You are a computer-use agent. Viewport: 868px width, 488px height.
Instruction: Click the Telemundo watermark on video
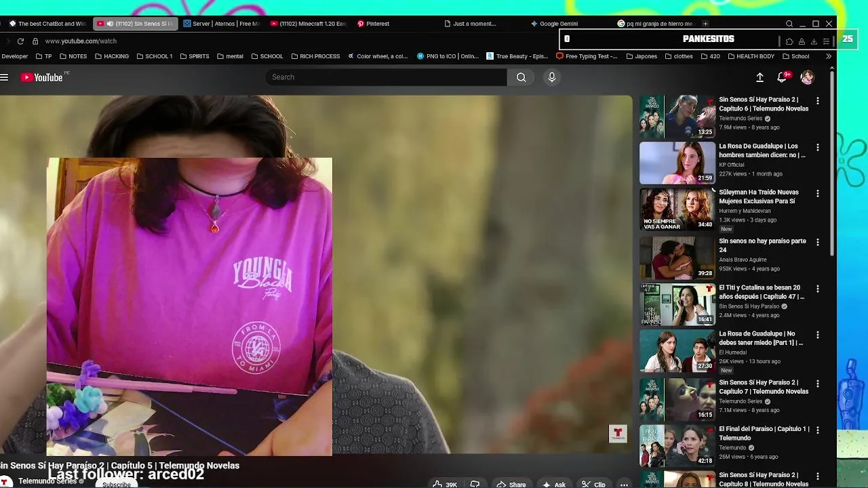[x=618, y=434]
